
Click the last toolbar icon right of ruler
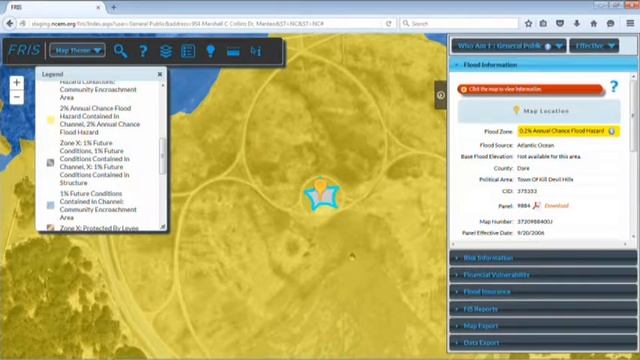pyautogui.click(x=256, y=51)
